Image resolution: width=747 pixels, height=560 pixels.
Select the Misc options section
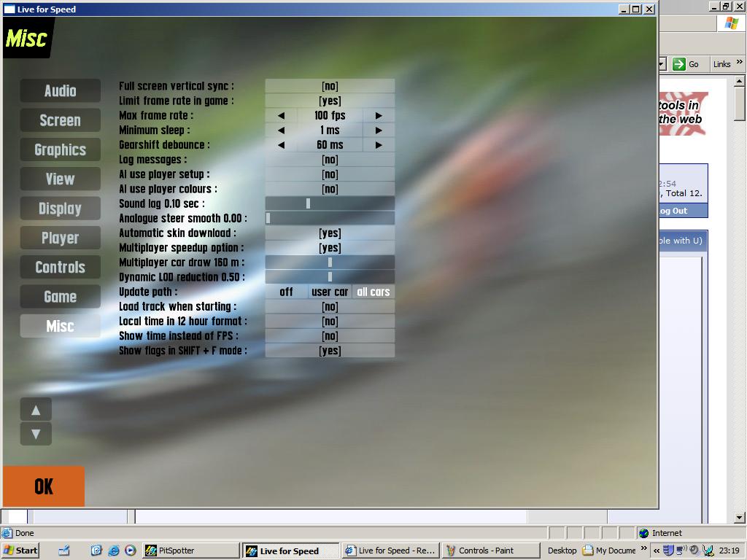click(x=60, y=326)
